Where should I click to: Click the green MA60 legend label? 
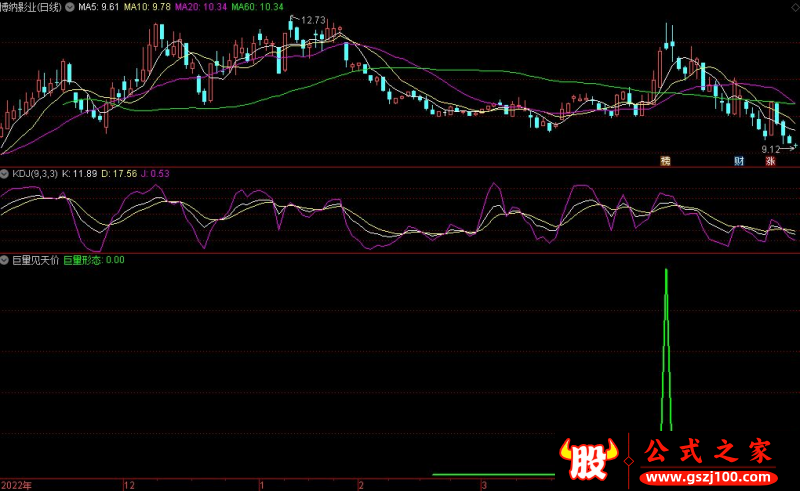[256, 6]
